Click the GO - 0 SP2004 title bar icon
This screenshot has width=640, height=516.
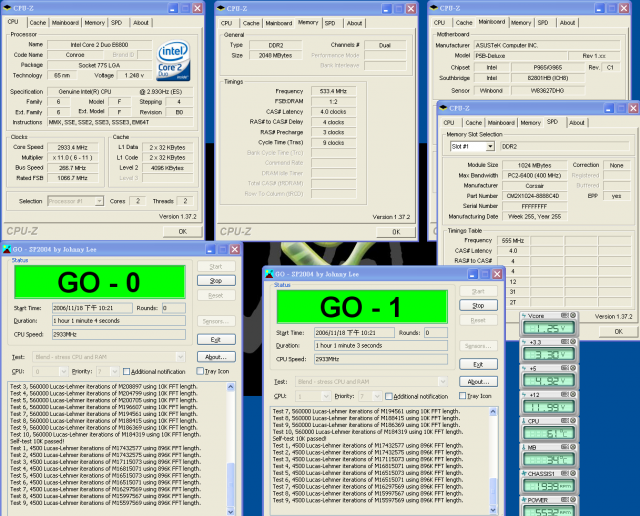(7, 249)
